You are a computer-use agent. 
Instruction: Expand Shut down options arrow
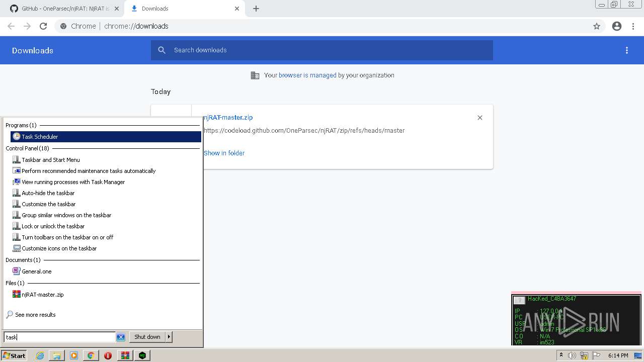click(x=169, y=337)
